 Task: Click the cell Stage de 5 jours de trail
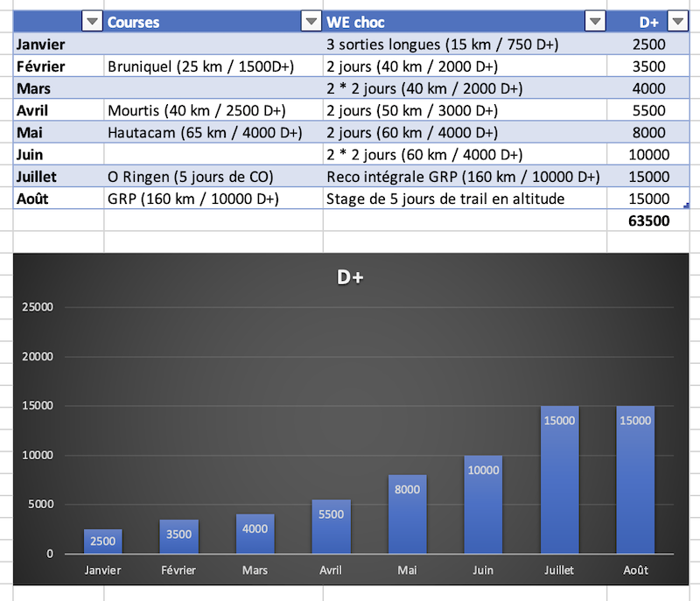click(x=444, y=199)
